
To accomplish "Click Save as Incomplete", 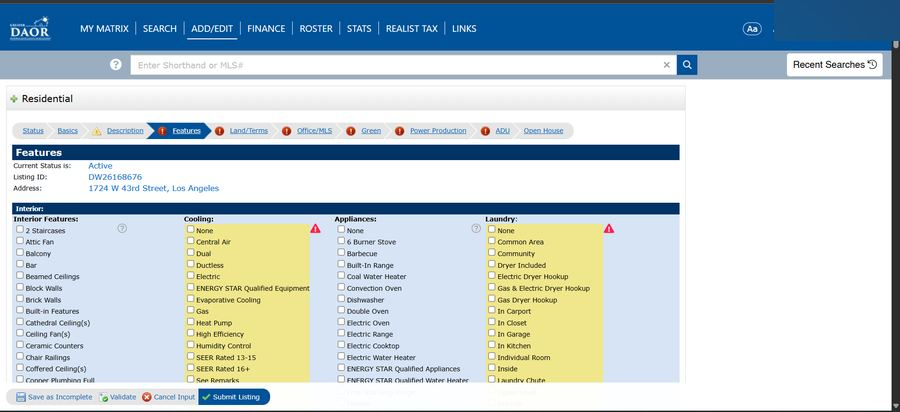I will [x=54, y=397].
